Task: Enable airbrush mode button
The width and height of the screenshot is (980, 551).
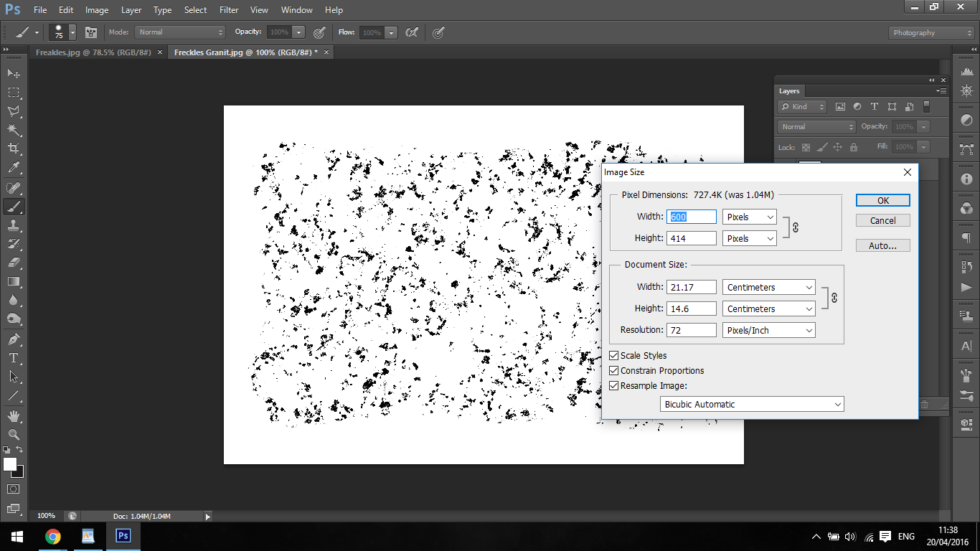Action: tap(412, 32)
